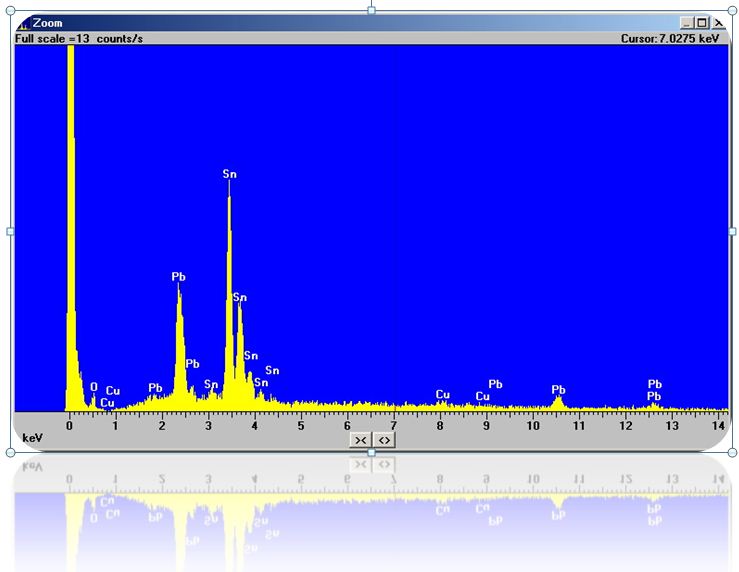Minimize the Zoom window
739x572 pixels.
[x=687, y=23]
